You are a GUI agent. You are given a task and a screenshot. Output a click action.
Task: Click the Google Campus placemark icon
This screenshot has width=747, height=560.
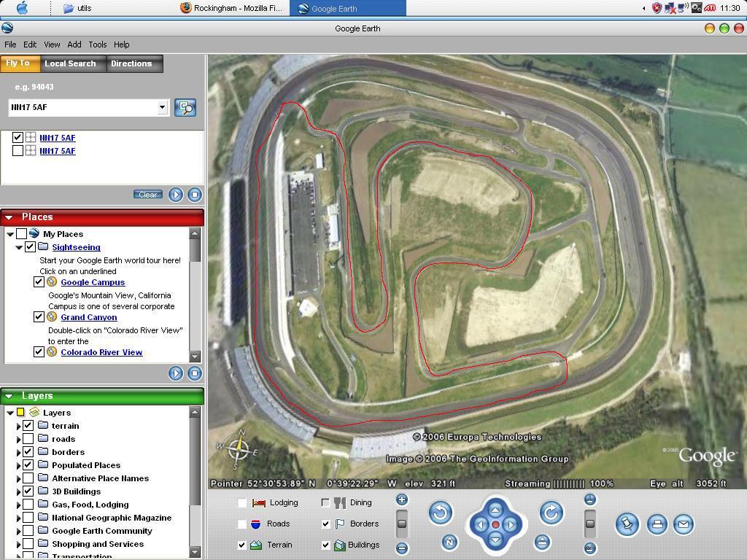point(52,282)
